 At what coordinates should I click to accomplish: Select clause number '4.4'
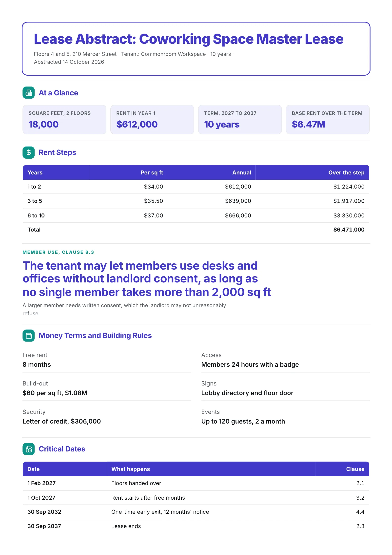(360, 512)
